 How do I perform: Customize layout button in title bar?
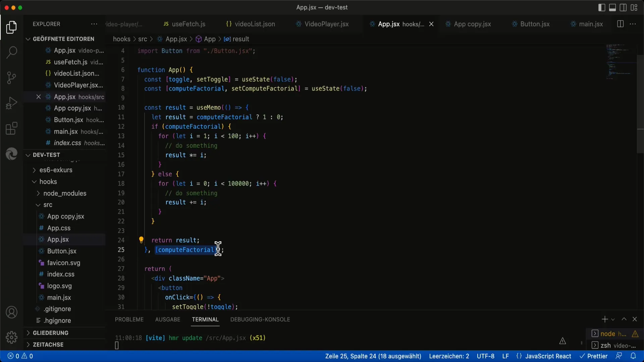(x=634, y=7)
